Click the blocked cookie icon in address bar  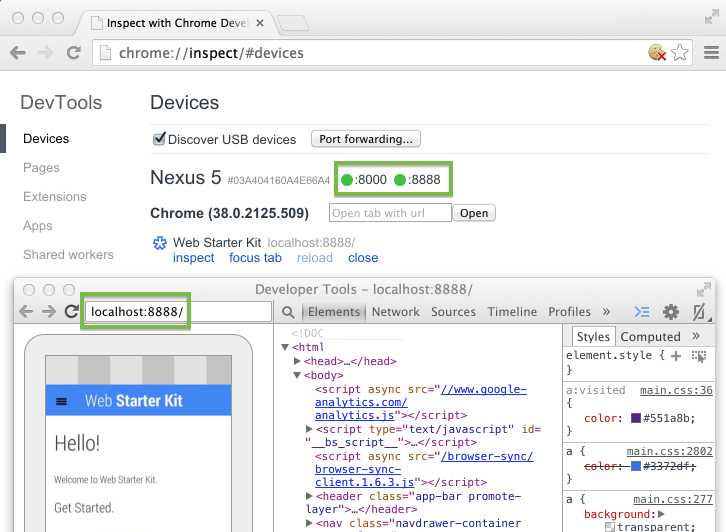click(657, 52)
